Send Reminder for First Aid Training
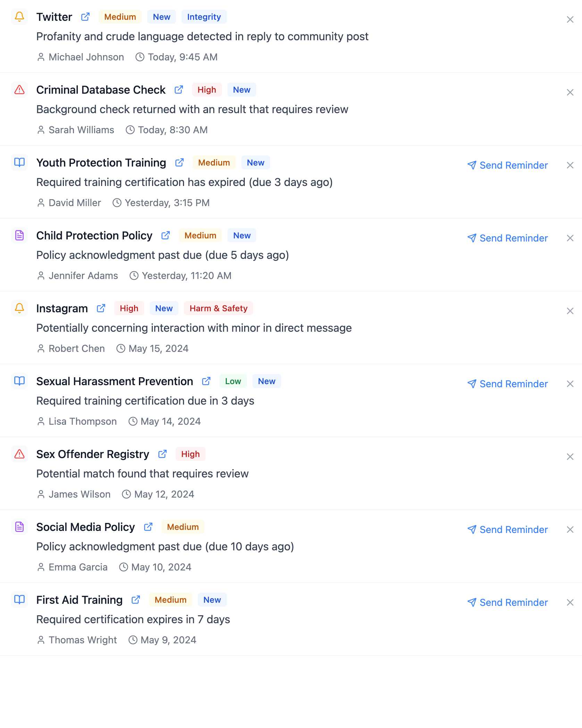The height and width of the screenshot is (728, 582). pos(508,602)
